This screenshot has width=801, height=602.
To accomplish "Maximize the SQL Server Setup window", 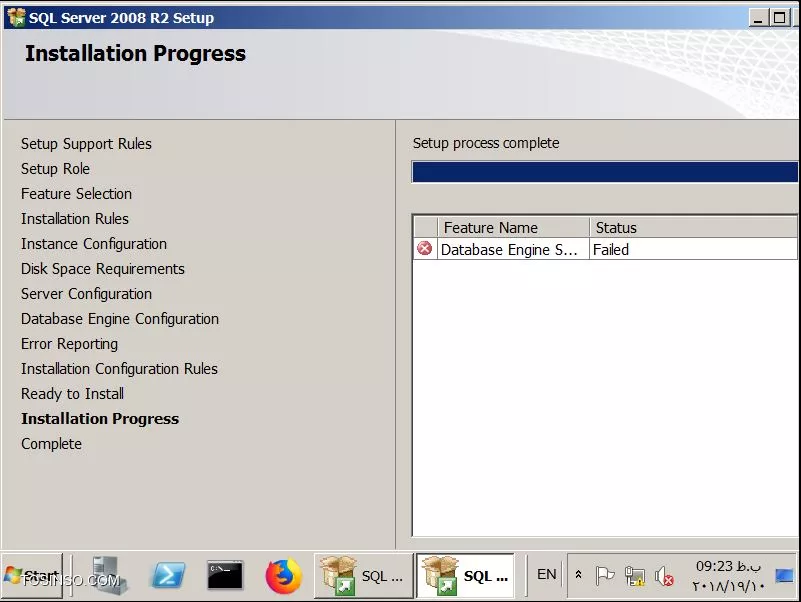I will [780, 18].
